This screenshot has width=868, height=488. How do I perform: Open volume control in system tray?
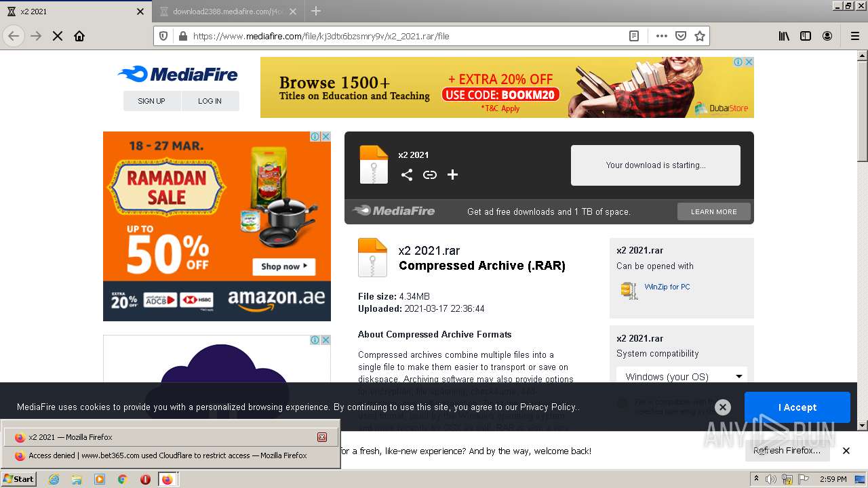(x=771, y=479)
